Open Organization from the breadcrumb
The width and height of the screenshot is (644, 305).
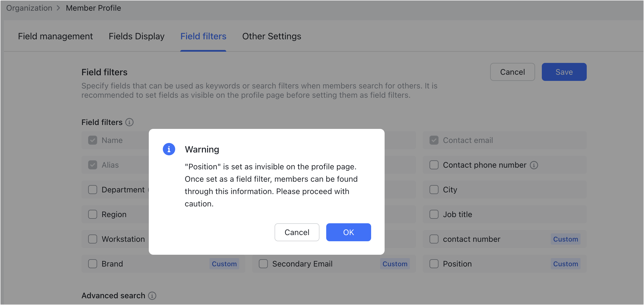click(29, 8)
